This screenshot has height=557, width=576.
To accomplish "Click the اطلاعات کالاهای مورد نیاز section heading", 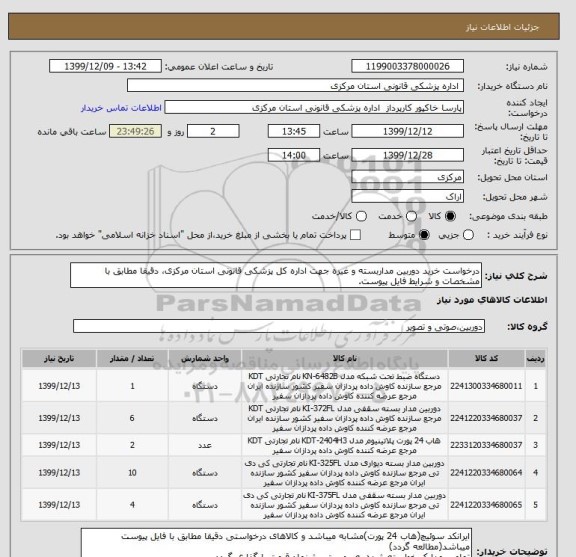I will click(x=492, y=300).
